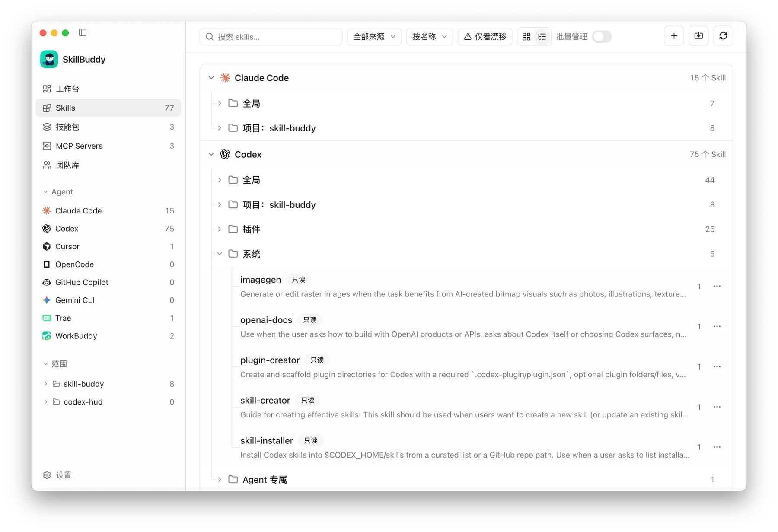Open more options for skill-creator
The height and width of the screenshot is (532, 778).
pos(717,407)
